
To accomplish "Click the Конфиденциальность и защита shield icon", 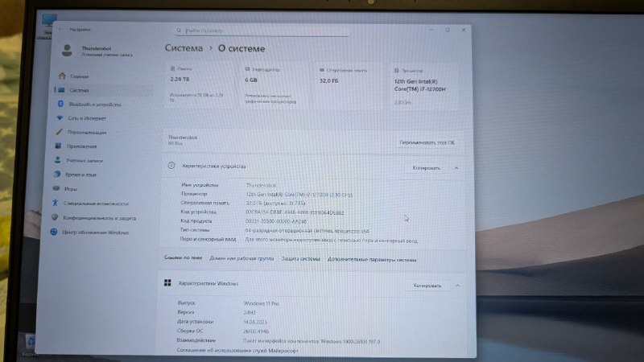I will [x=55, y=217].
